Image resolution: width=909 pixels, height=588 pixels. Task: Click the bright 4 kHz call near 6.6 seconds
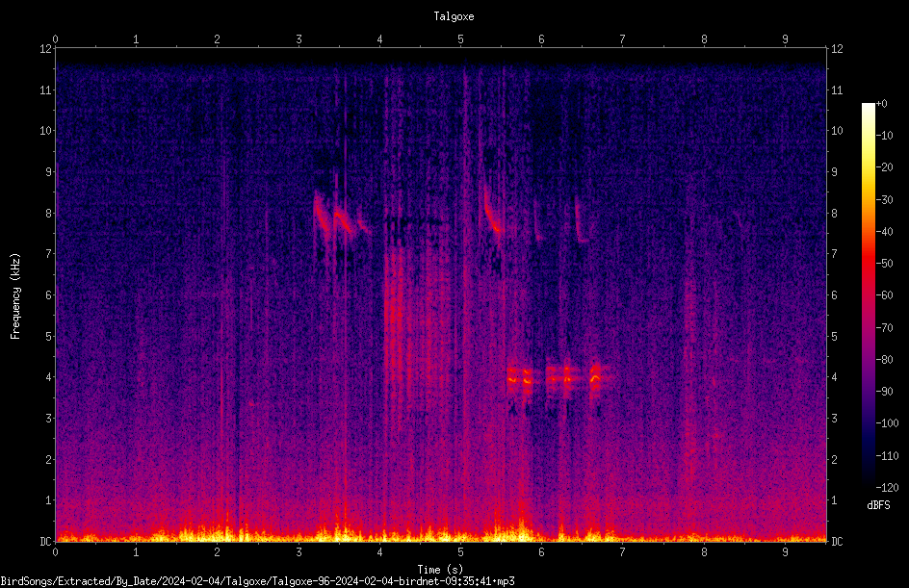(595, 379)
